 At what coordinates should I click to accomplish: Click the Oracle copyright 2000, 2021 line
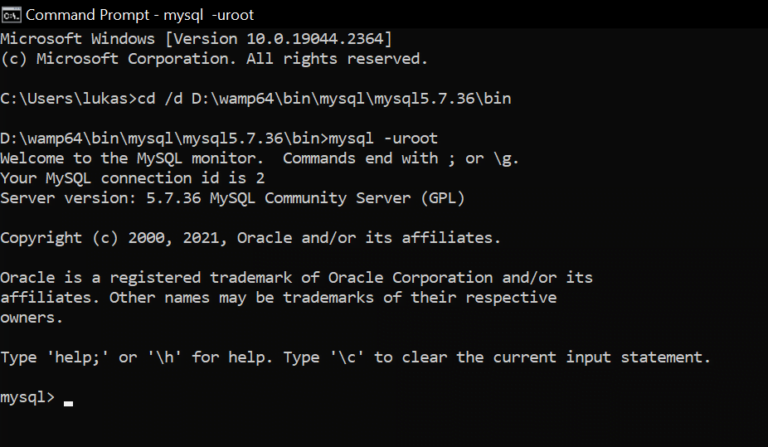point(250,238)
